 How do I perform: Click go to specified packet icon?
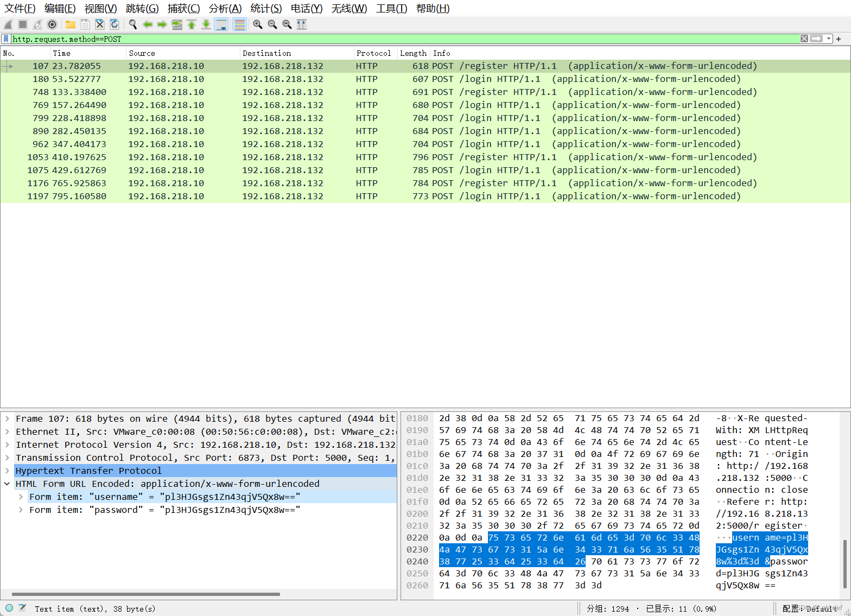[177, 24]
